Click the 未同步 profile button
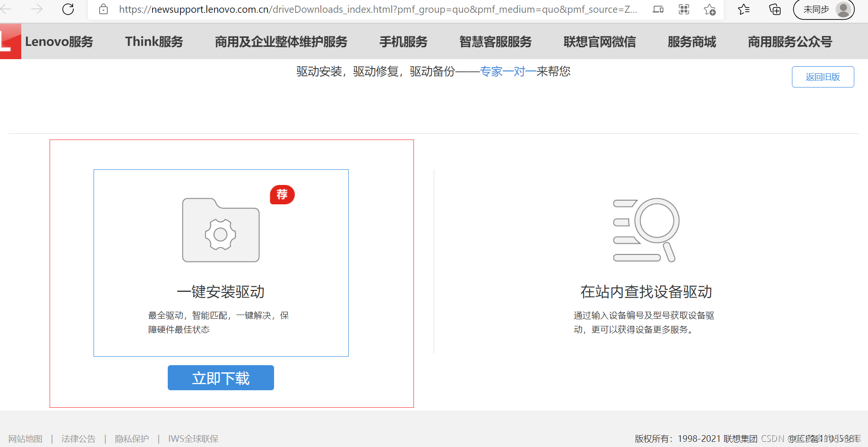Image resolution: width=868 pixels, height=447 pixels. tap(824, 9)
